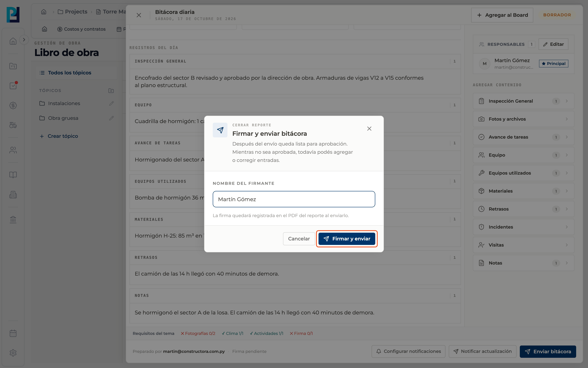The image size is (588, 368).
Task: Click the Firma 0/1 requirement
Action: (301, 333)
